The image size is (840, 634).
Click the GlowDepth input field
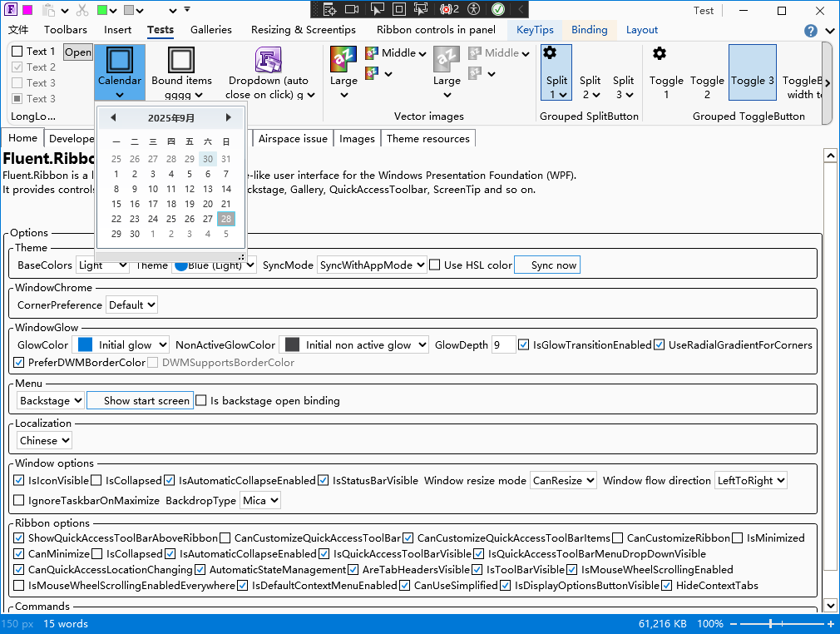click(503, 345)
